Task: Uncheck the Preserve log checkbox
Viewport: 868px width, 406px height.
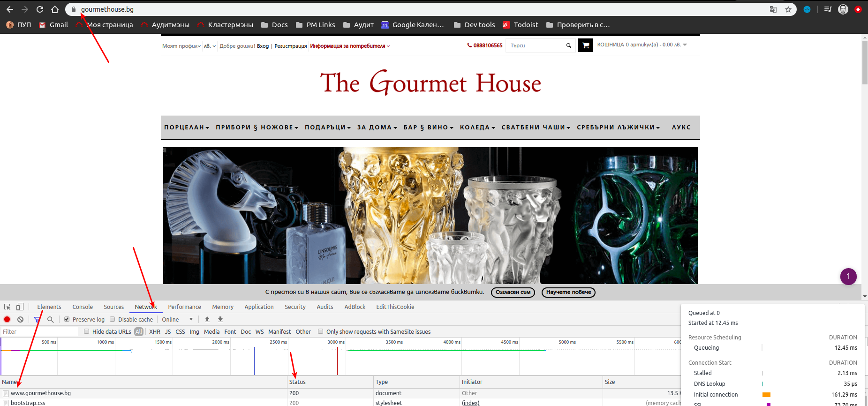Action: click(67, 319)
